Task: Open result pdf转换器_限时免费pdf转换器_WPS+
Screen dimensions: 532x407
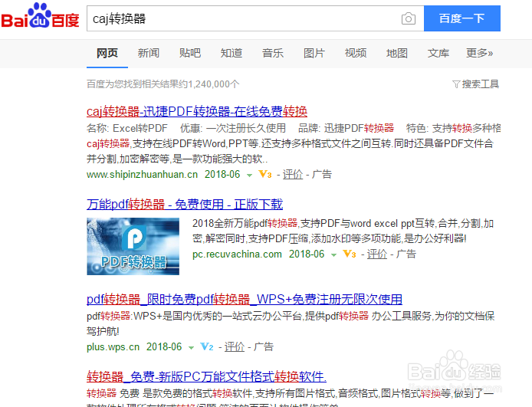Action: tap(245, 299)
